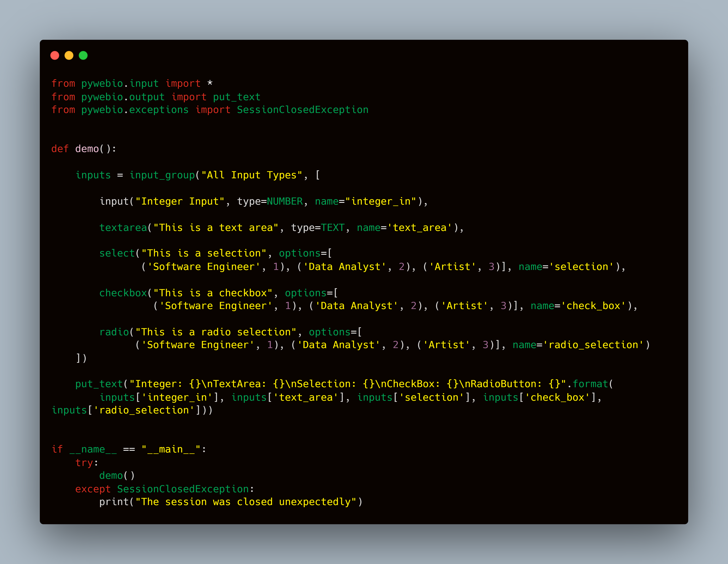
Task: Click the string "All Input Types"
Action: [252, 175]
